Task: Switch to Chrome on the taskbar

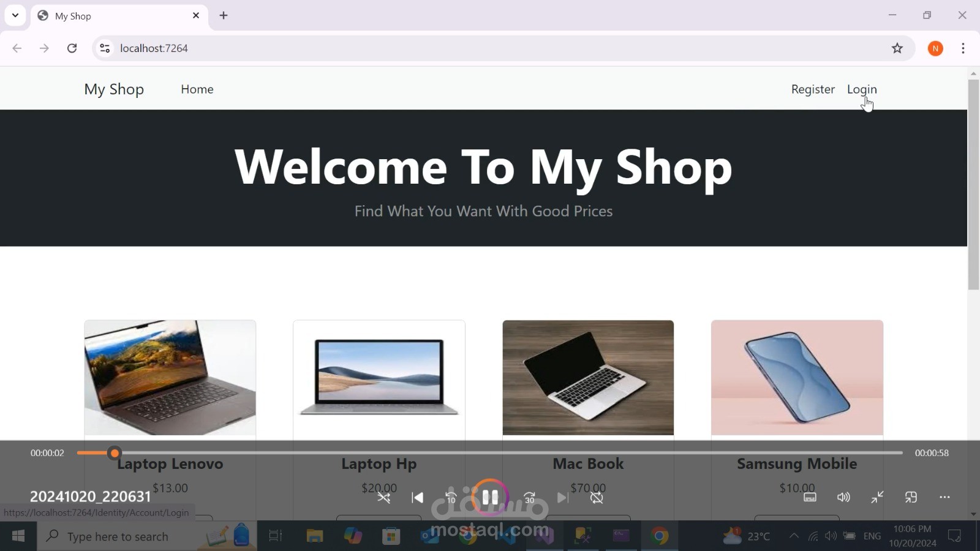Action: (x=660, y=536)
